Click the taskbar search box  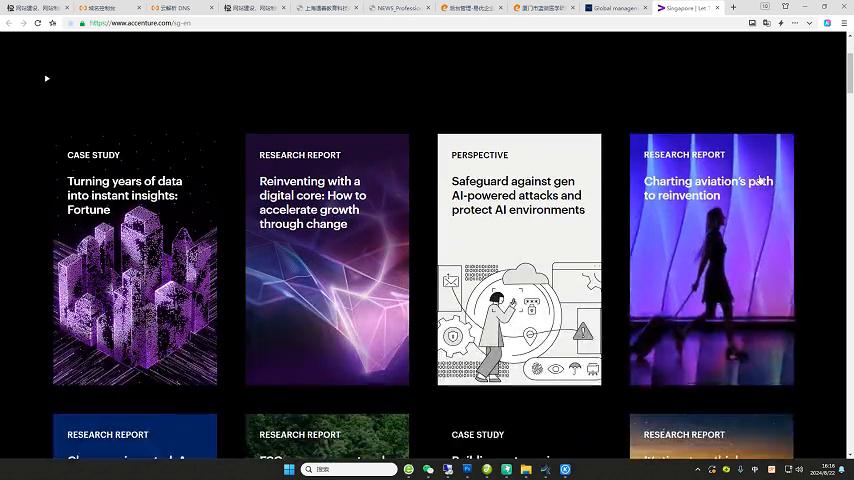point(350,469)
